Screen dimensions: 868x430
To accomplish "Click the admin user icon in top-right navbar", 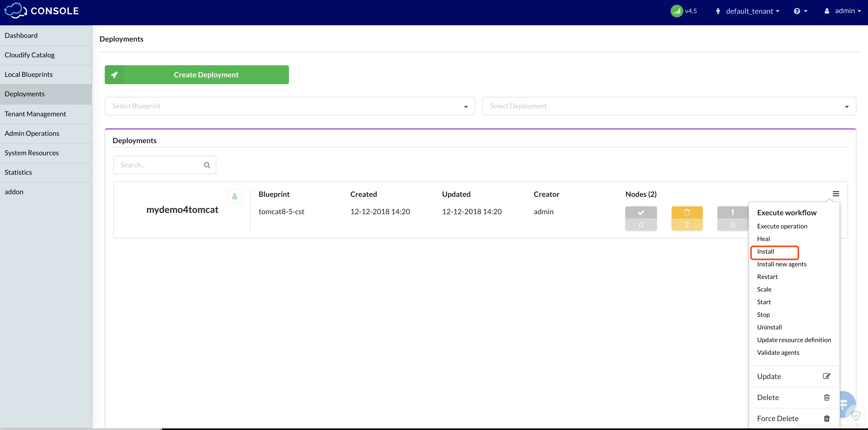I will (829, 10).
